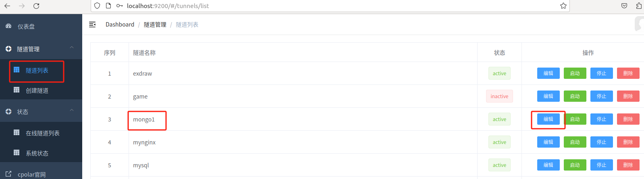Click 启动 for the game tunnel
Viewport: 644px width, 179px height.
point(575,96)
